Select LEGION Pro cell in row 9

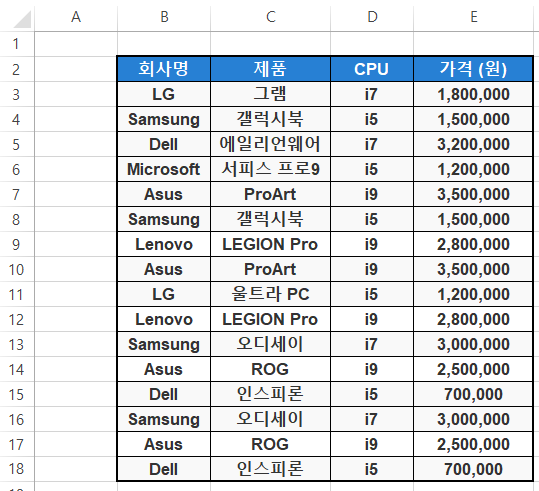pos(270,244)
